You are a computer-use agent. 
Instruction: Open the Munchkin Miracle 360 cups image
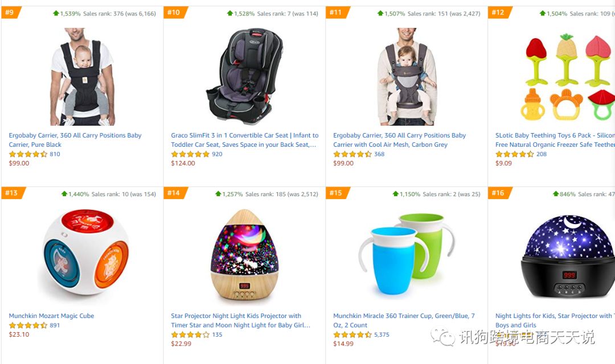coord(407,254)
